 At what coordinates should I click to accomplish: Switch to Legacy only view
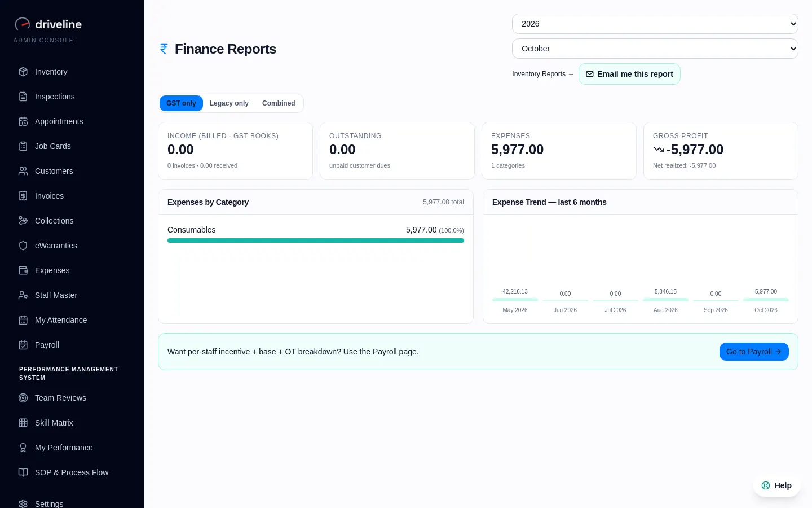click(229, 103)
